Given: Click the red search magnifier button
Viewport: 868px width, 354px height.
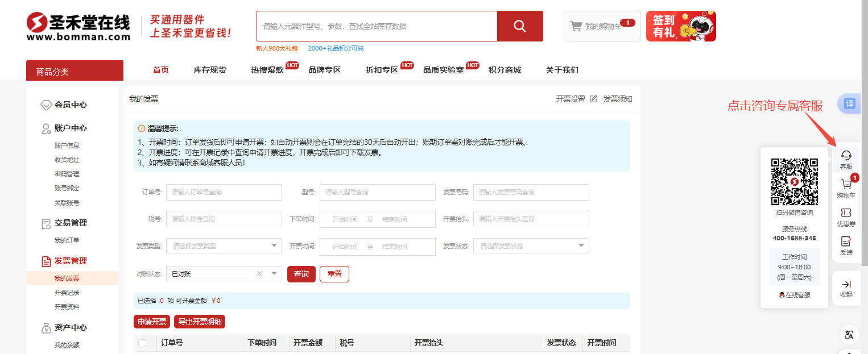Looking at the screenshot, I should [520, 26].
